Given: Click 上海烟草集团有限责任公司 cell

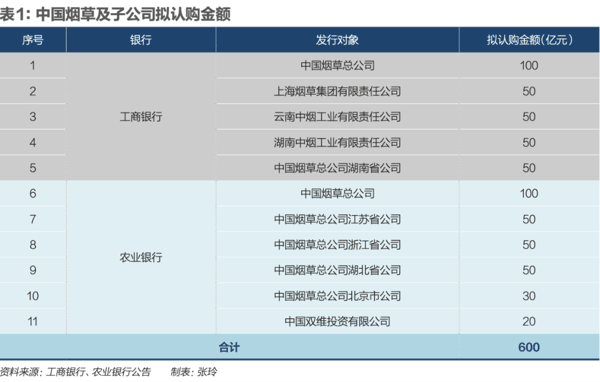Looking at the screenshot, I should 338,91.
